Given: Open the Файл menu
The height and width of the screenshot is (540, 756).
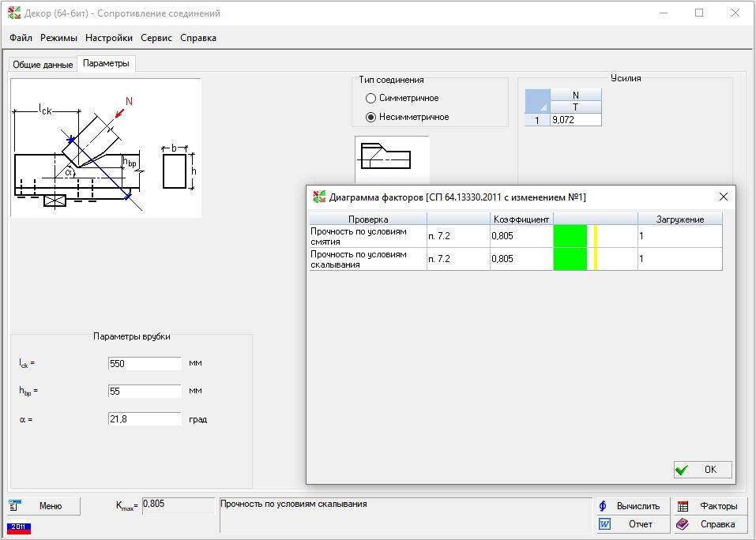Looking at the screenshot, I should [x=21, y=38].
